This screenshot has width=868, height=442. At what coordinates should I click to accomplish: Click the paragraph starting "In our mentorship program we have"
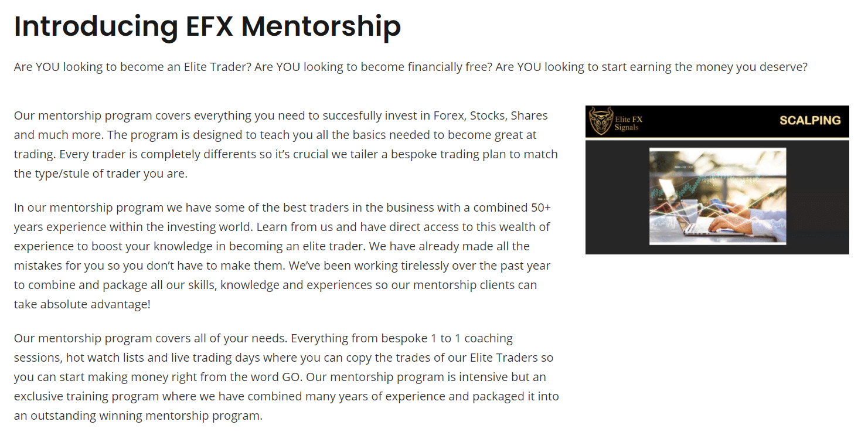pyautogui.click(x=282, y=256)
